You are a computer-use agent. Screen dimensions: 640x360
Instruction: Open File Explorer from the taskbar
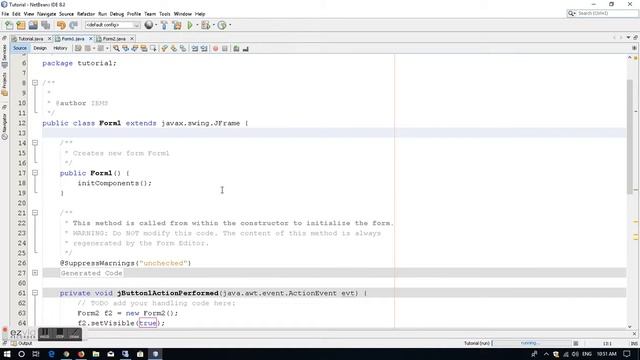(96, 354)
